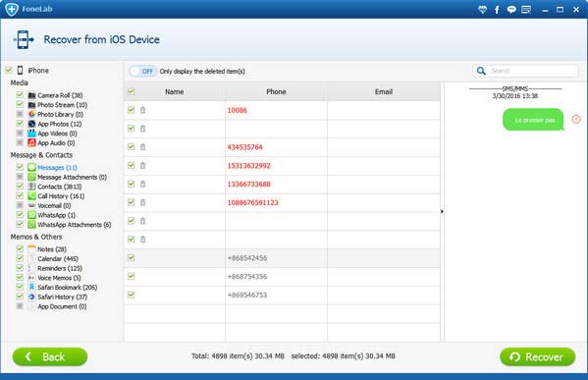
Task: Click the Messages green bubble icon
Action: coord(31,167)
